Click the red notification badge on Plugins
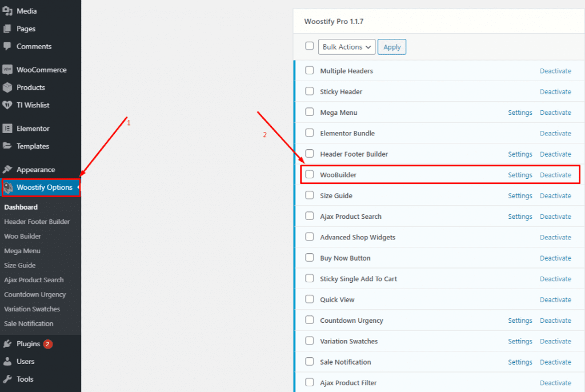Screen dimensions: 585x392 pos(48,344)
